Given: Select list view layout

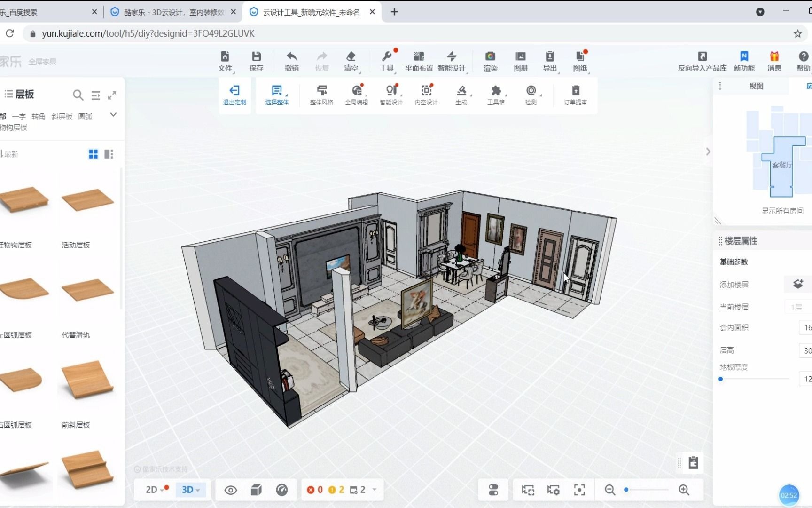Looking at the screenshot, I should click(109, 154).
